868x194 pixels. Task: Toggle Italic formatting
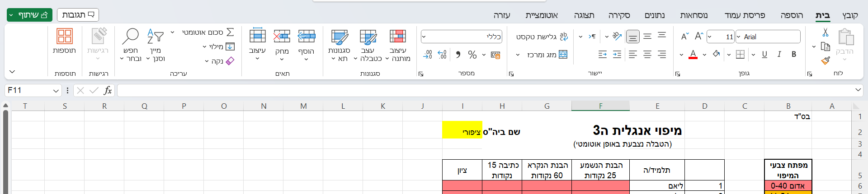click(779, 55)
